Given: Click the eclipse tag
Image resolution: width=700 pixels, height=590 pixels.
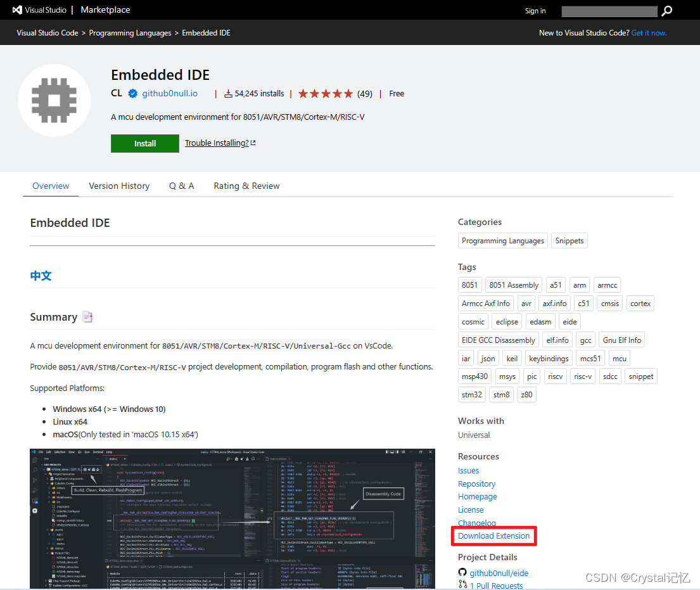Looking at the screenshot, I should pyautogui.click(x=507, y=321).
